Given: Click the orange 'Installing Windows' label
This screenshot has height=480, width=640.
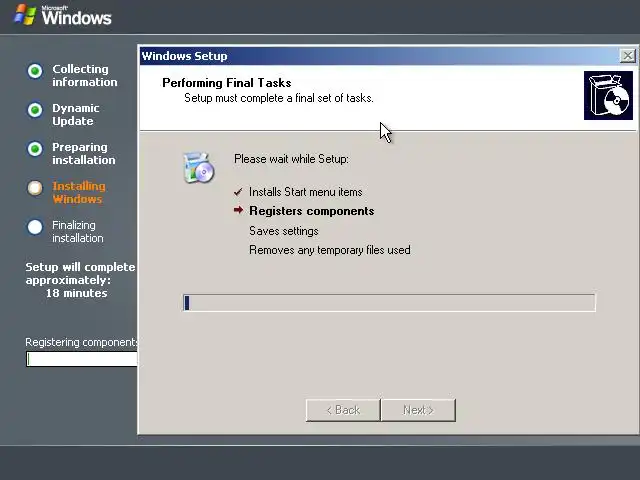Looking at the screenshot, I should click(x=79, y=193).
